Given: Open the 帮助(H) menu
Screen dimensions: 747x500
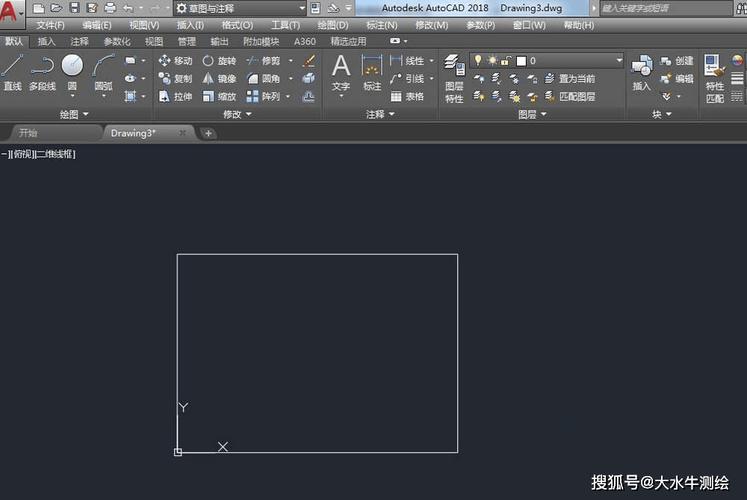Looking at the screenshot, I should tap(579, 25).
